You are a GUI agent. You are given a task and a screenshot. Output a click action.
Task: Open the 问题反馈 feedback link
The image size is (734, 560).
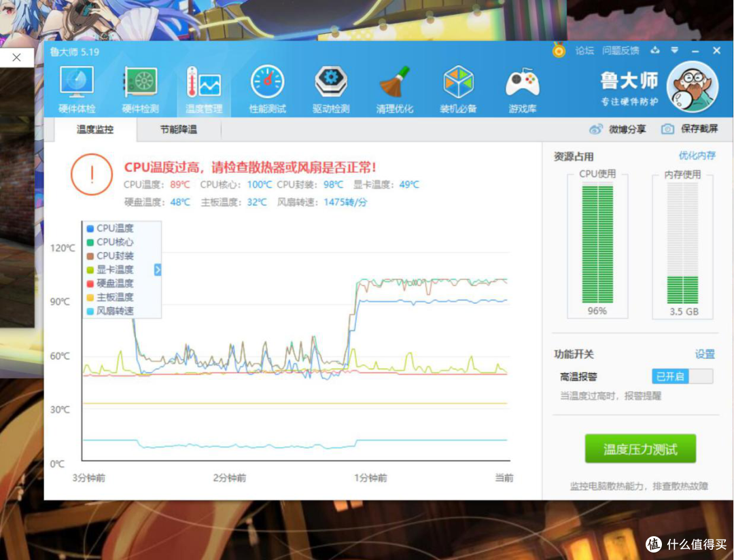click(x=621, y=50)
